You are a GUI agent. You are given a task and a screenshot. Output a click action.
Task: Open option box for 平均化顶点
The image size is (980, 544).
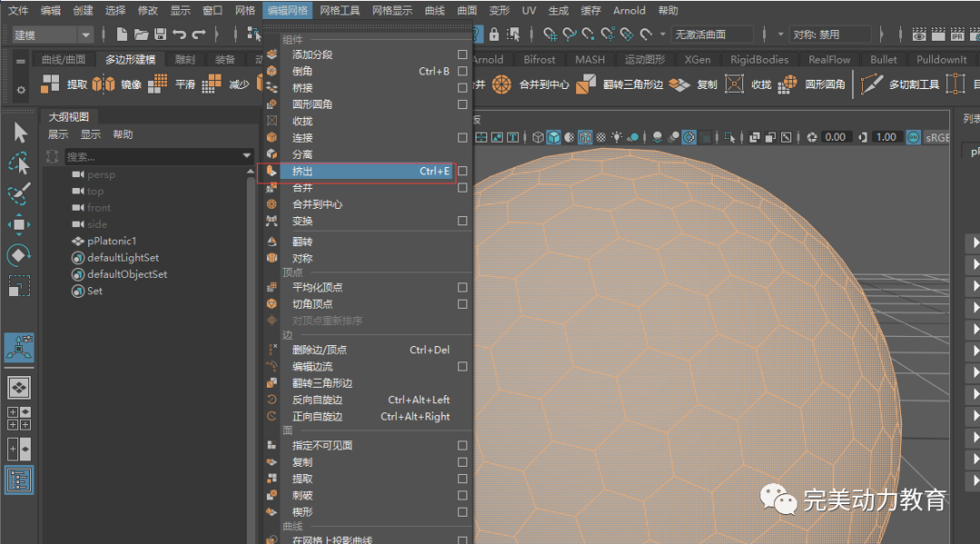tap(463, 288)
